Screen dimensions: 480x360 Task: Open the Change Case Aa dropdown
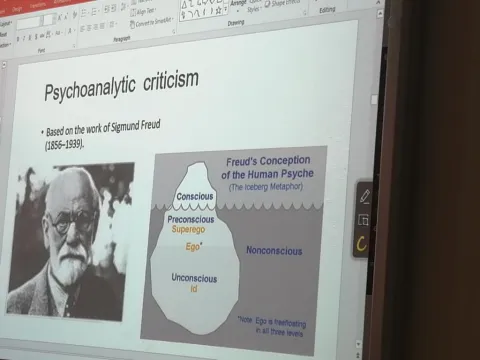(x=58, y=33)
